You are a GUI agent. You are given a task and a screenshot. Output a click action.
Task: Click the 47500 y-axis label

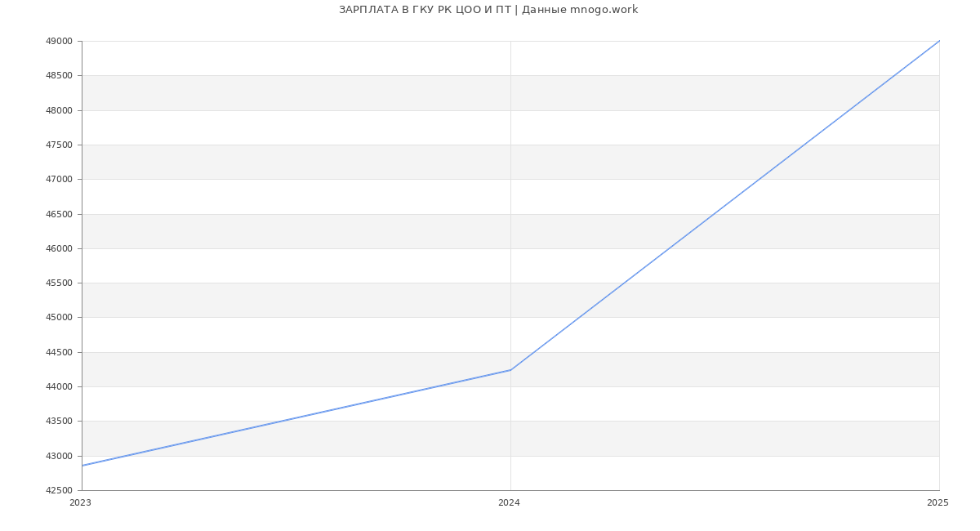[x=60, y=145]
